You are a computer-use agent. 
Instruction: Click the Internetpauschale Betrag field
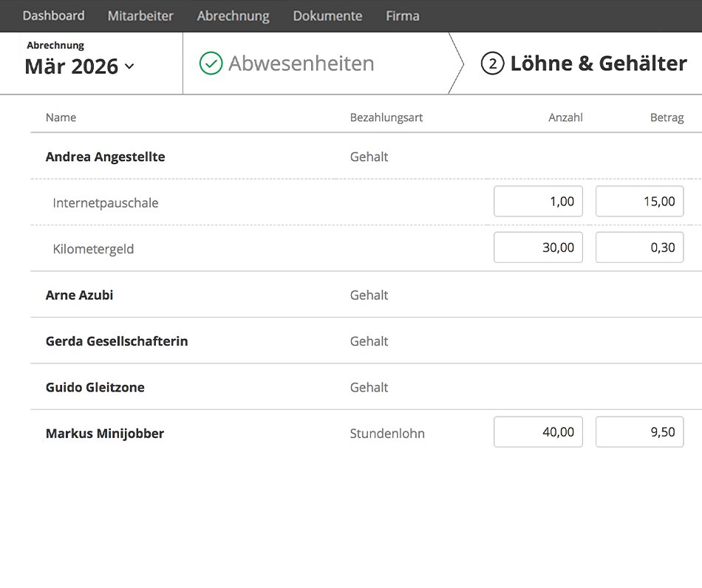pos(639,202)
